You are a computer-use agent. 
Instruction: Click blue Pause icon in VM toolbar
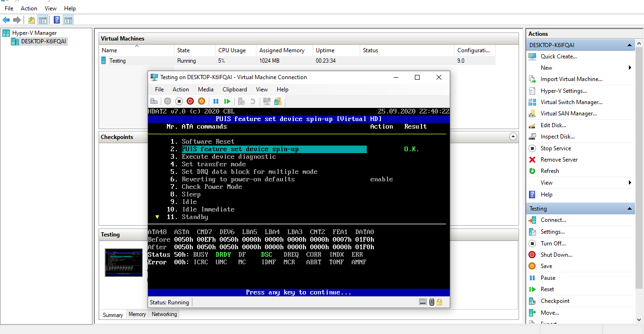click(x=216, y=101)
